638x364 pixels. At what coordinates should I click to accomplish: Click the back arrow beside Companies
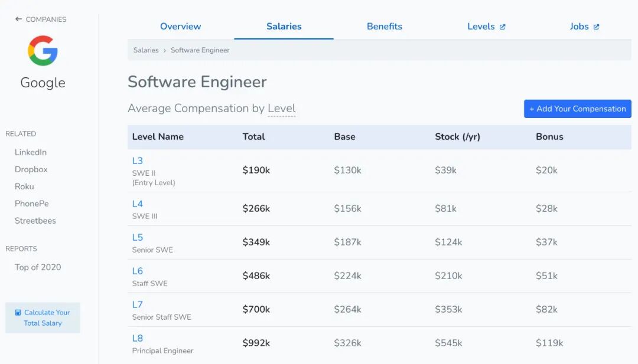click(x=18, y=19)
